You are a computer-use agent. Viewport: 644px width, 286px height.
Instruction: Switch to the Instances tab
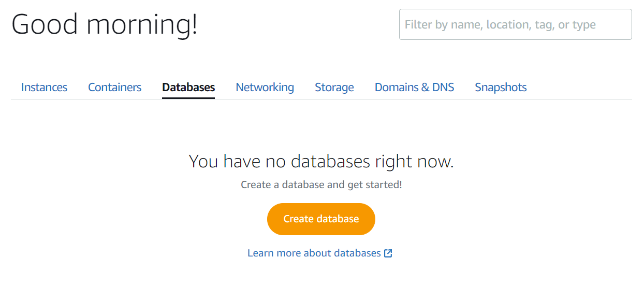(44, 87)
